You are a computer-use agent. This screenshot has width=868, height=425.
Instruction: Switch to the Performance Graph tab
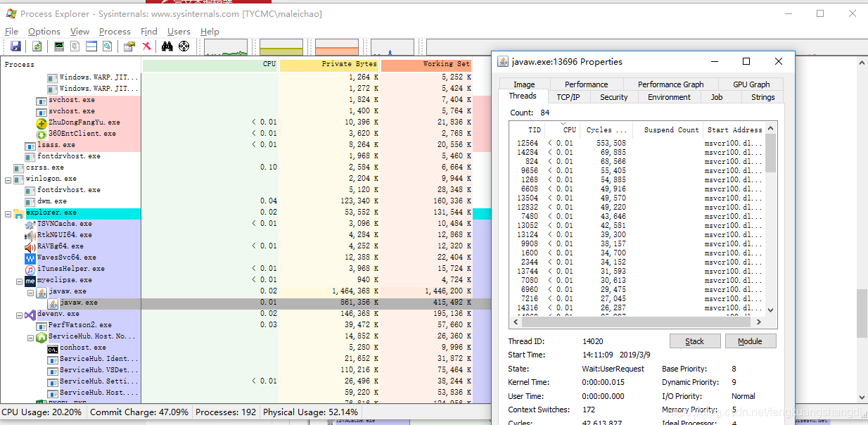670,84
